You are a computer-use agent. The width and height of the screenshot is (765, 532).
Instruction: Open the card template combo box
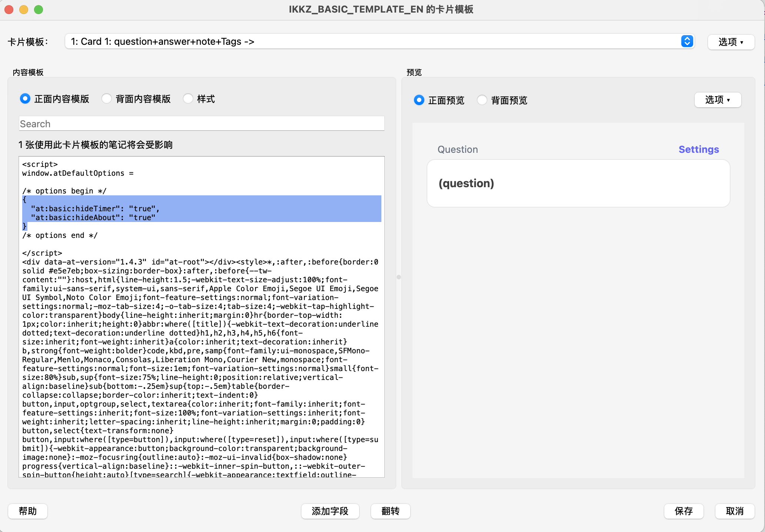[x=370, y=41]
